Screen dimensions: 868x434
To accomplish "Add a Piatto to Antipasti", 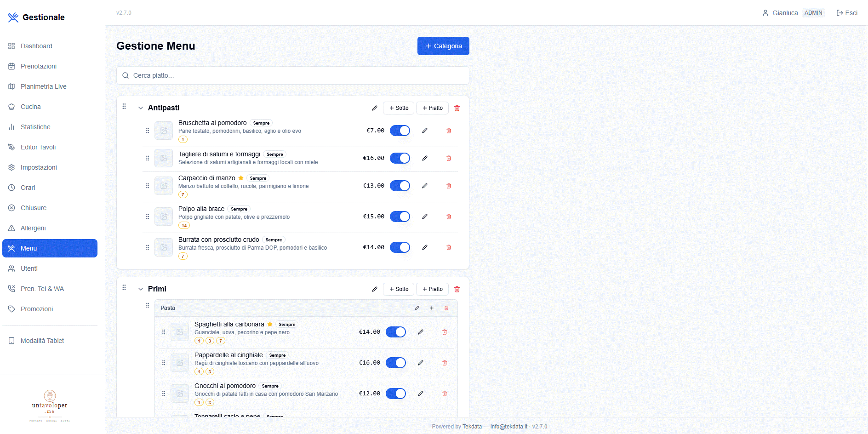I will pyautogui.click(x=432, y=108).
